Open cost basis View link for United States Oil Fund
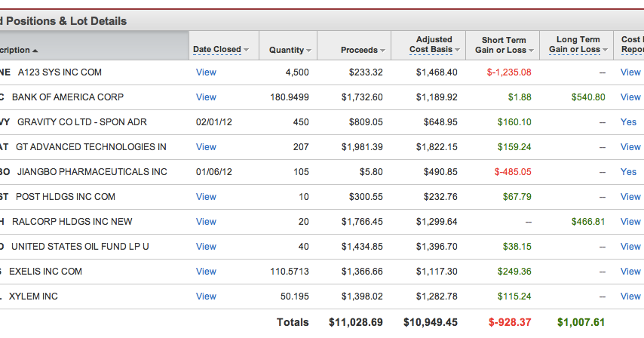The width and height of the screenshot is (644, 338). [630, 247]
